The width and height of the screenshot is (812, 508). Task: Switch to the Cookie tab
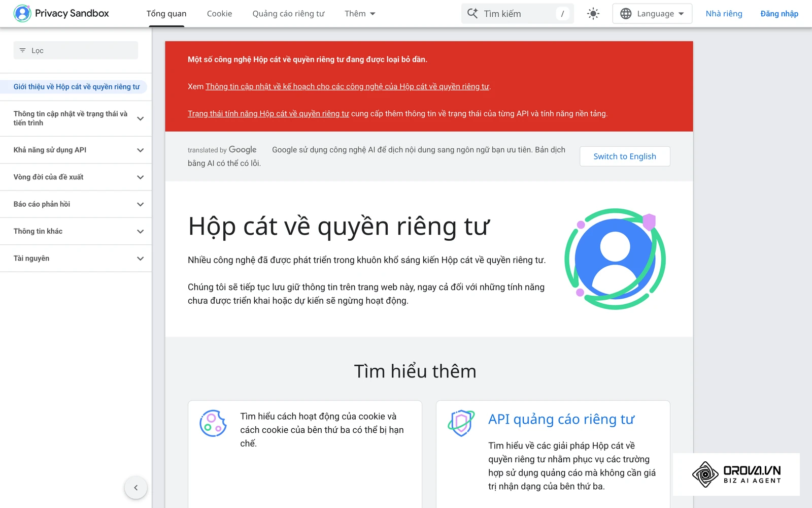point(219,14)
